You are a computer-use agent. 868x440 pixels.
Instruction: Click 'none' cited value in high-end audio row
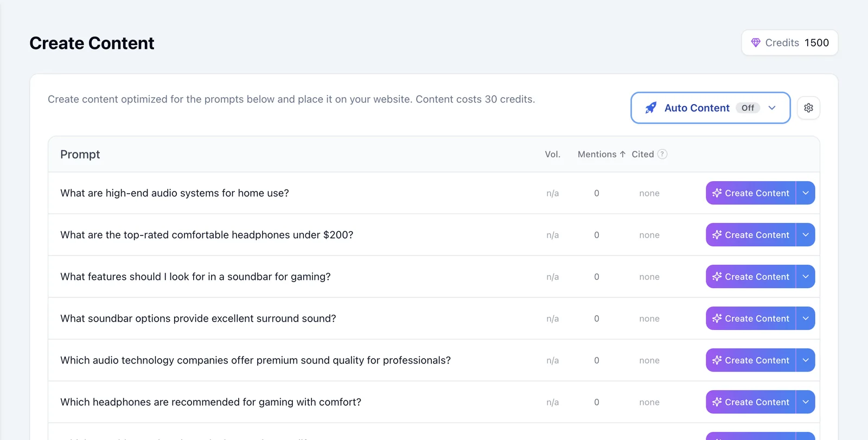pyautogui.click(x=649, y=193)
